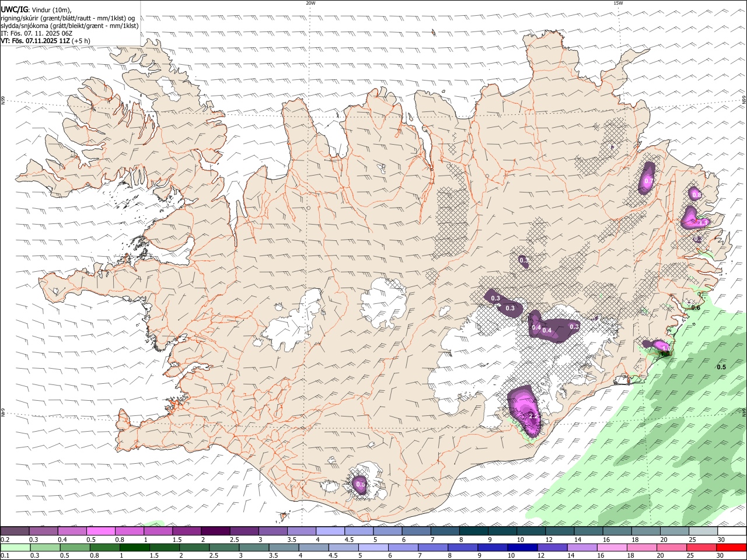Select the darkest purple 2 swatch in upper legend
Viewport: 747px width, 560px height.
pos(215,531)
